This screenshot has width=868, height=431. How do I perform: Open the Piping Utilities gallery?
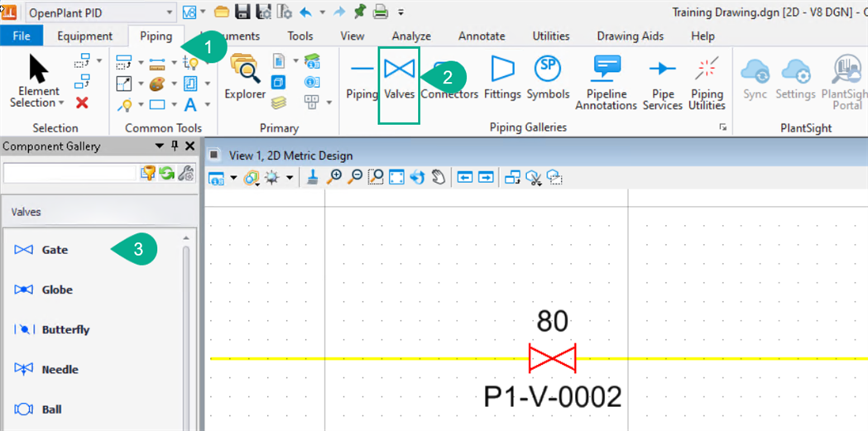point(707,82)
